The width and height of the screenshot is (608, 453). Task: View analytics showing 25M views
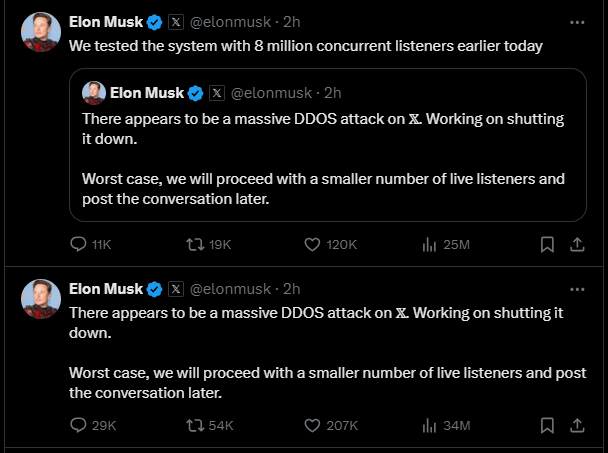430,244
